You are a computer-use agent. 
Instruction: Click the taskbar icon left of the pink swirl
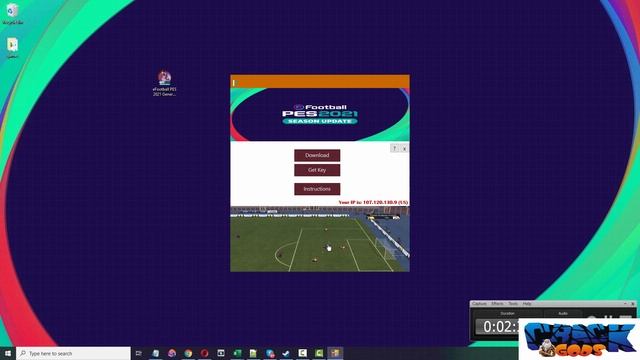pos(156,353)
